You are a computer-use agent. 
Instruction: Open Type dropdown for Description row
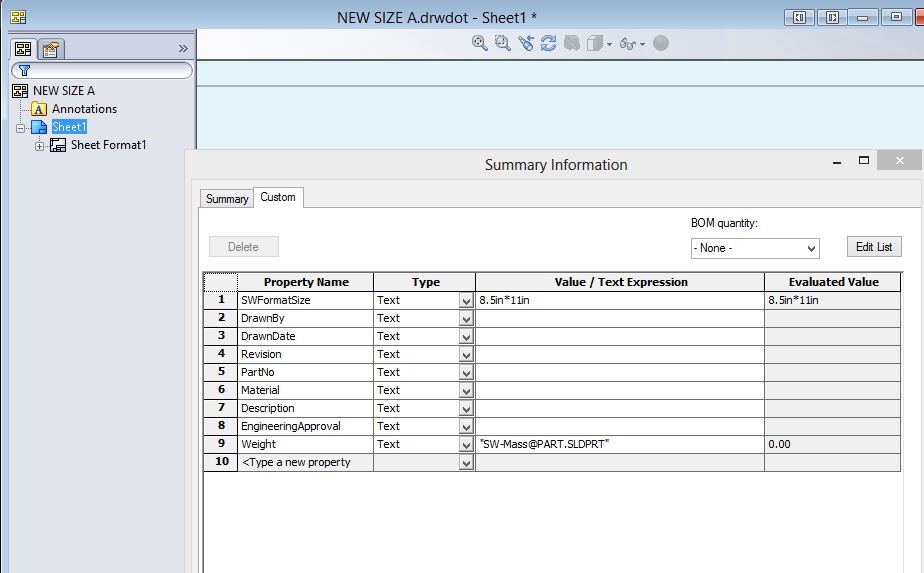click(x=466, y=409)
